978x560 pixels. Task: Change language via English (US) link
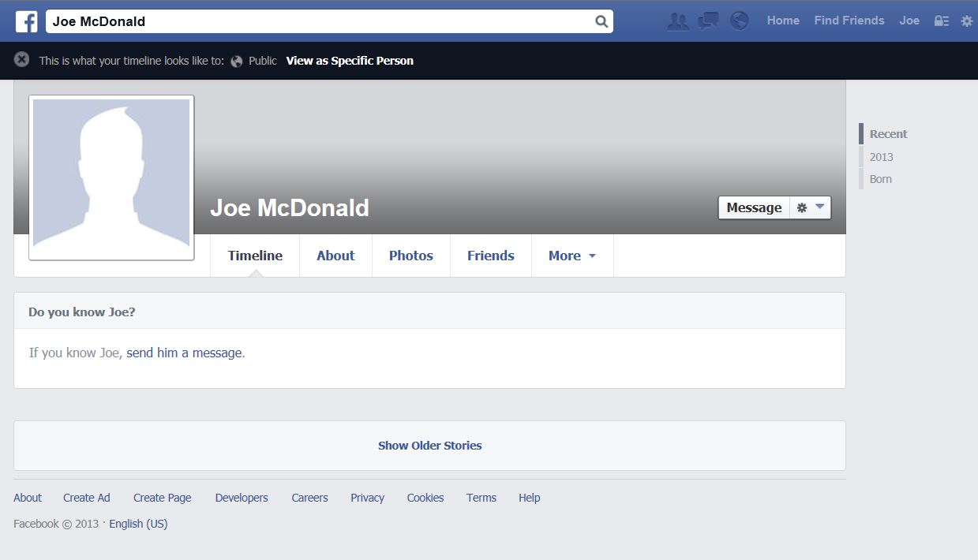coord(138,524)
